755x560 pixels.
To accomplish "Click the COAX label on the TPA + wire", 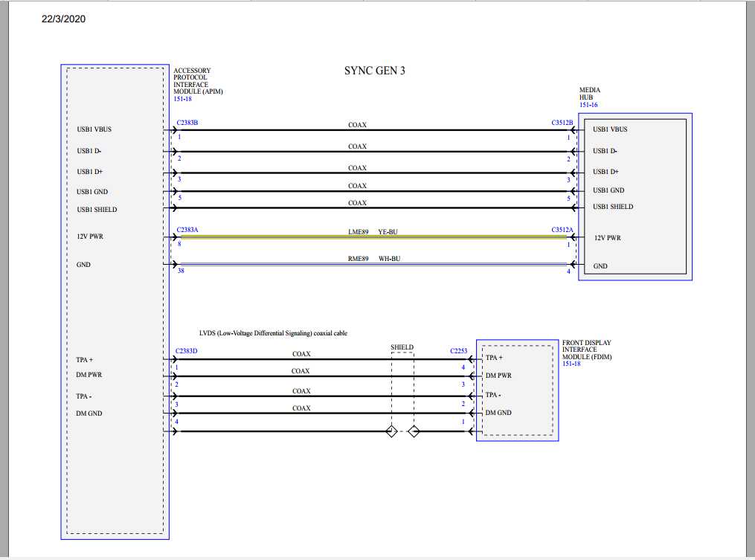I will point(301,354).
